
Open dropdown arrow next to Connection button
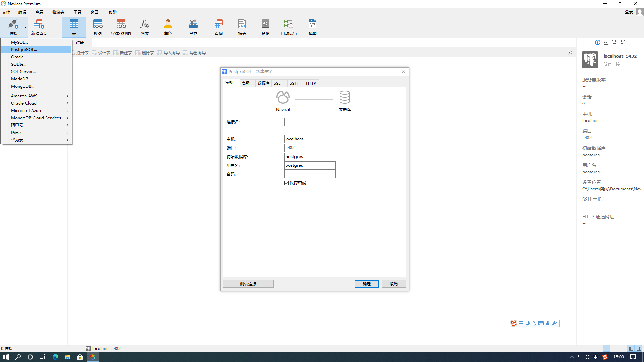click(x=25, y=27)
